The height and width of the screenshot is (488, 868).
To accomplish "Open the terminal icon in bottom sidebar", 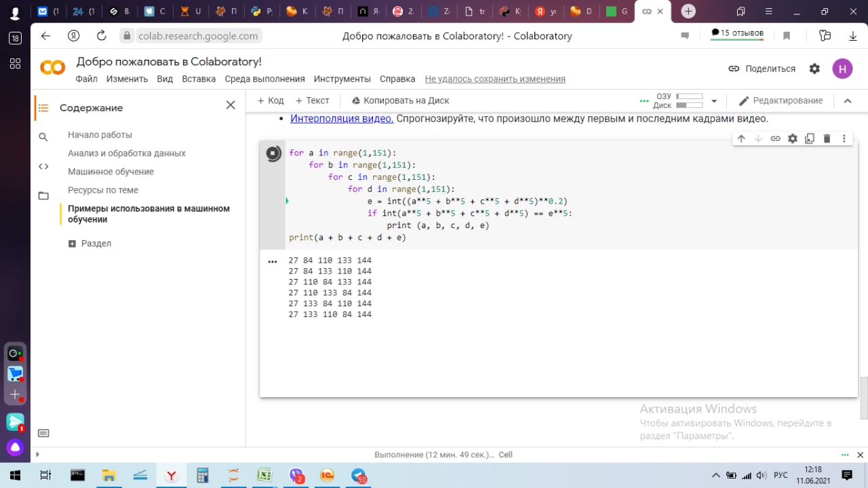I will click(x=43, y=433).
